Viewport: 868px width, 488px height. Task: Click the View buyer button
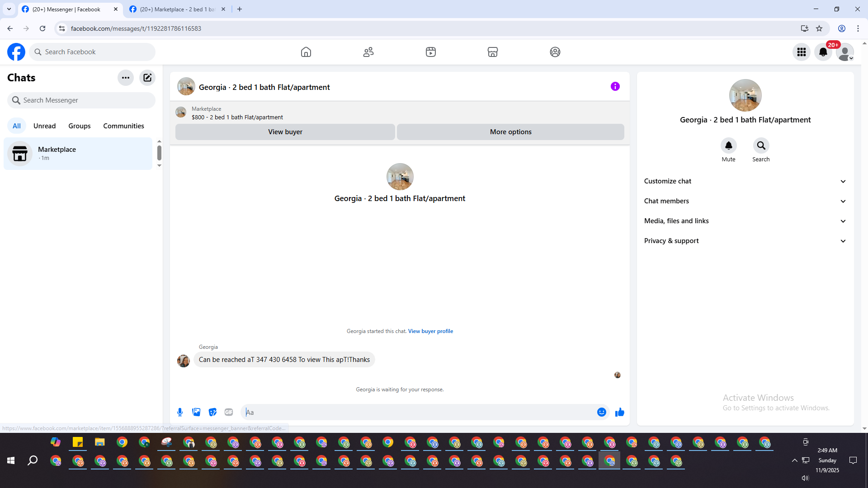tap(285, 132)
